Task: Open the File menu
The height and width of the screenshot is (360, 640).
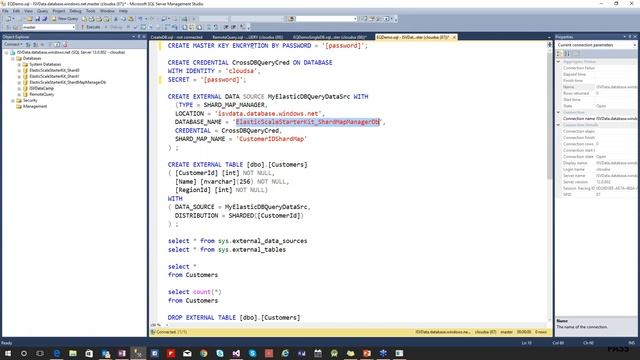Action: 5,11
